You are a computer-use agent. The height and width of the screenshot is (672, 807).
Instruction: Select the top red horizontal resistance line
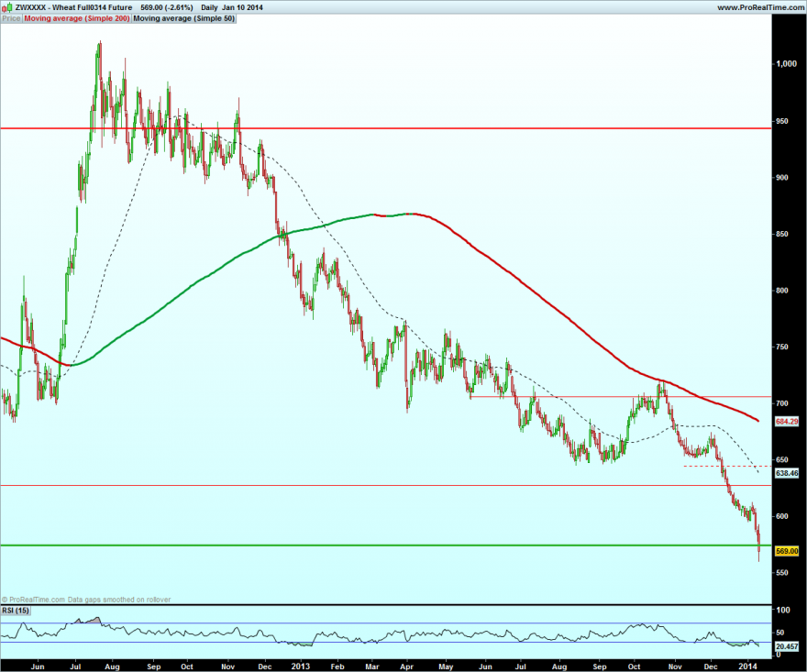(386, 128)
